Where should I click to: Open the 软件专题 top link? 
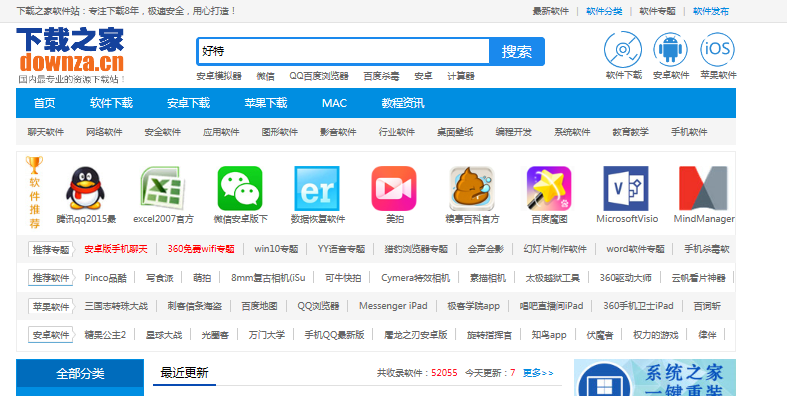click(x=658, y=11)
